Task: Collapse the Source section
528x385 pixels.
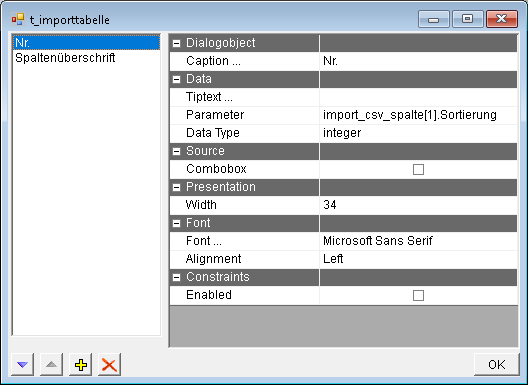Action: pos(176,151)
